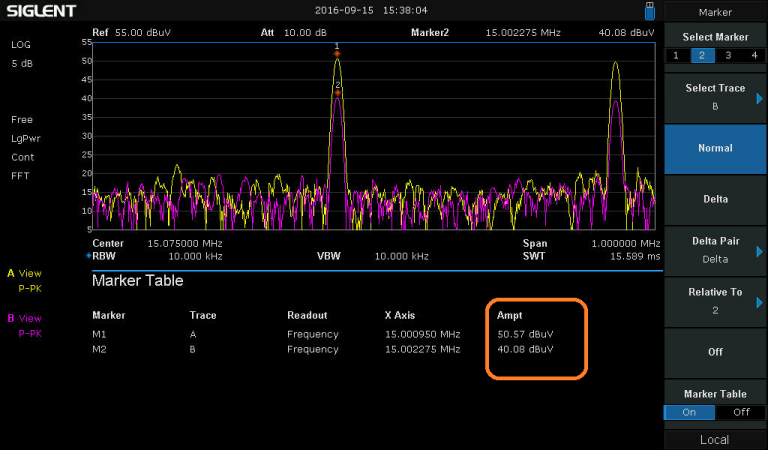Expand the Relative To submenu arrow
Screen dimensions: 768x450
point(759,302)
